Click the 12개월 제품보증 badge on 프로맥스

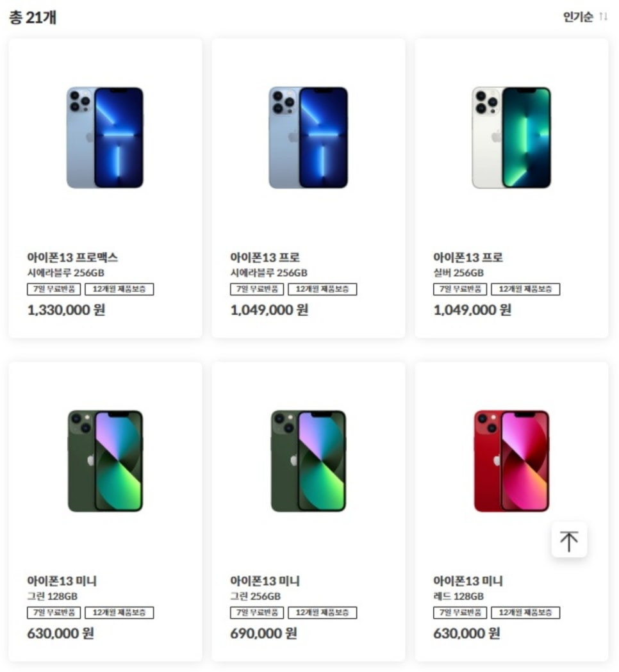click(119, 290)
